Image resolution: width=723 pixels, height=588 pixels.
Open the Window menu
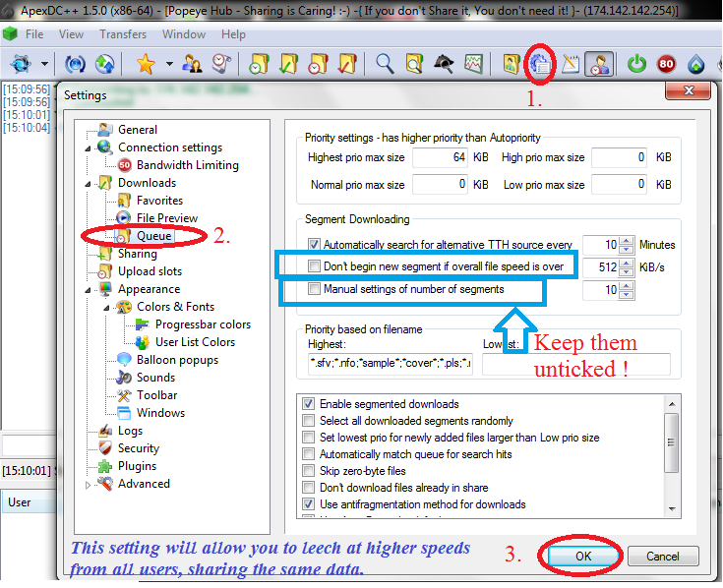[x=184, y=34]
